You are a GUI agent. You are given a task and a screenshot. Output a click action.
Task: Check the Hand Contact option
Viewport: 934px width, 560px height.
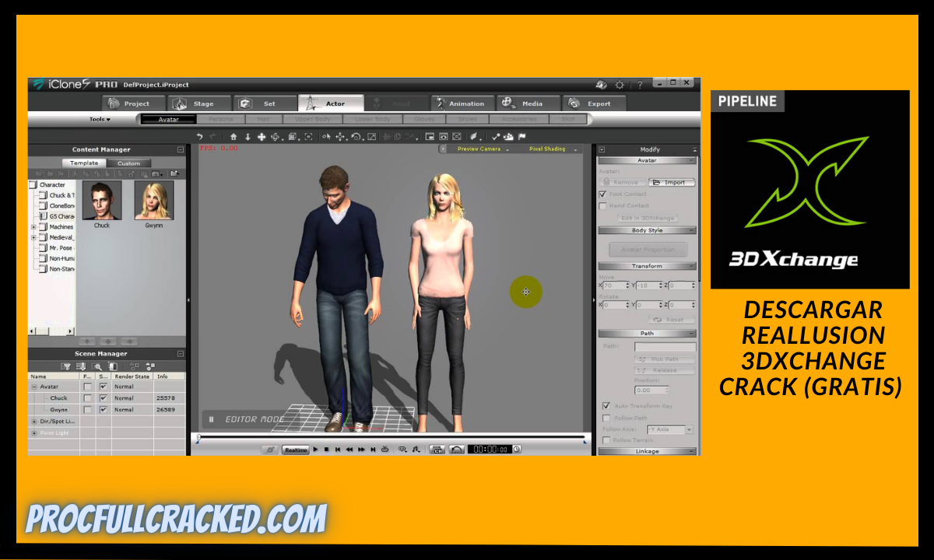pyautogui.click(x=602, y=205)
